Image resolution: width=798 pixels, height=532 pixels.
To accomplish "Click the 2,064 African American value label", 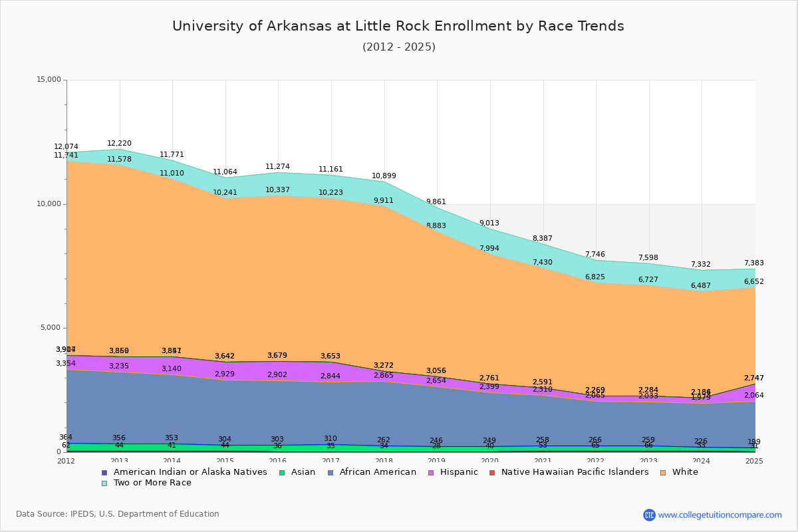I will pyautogui.click(x=754, y=396).
